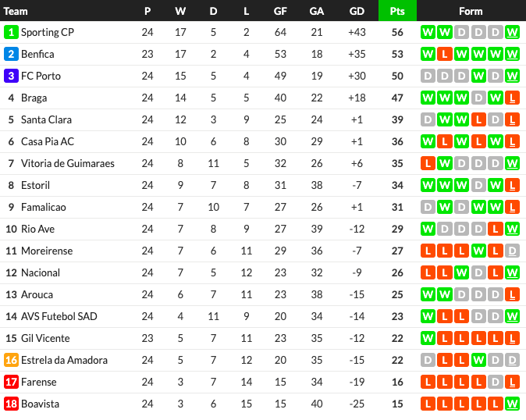Click Benfica's orange L form badge

click(445, 54)
